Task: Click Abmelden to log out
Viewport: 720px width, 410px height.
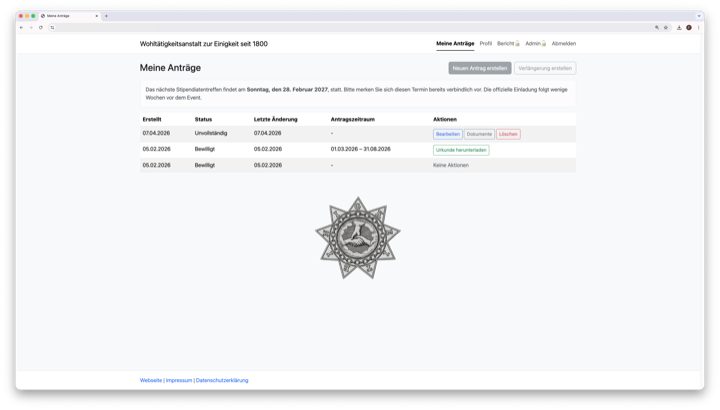Action: pos(563,44)
